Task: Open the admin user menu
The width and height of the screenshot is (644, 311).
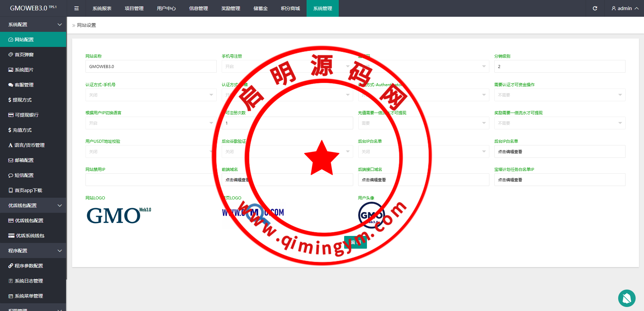Action: [625, 8]
